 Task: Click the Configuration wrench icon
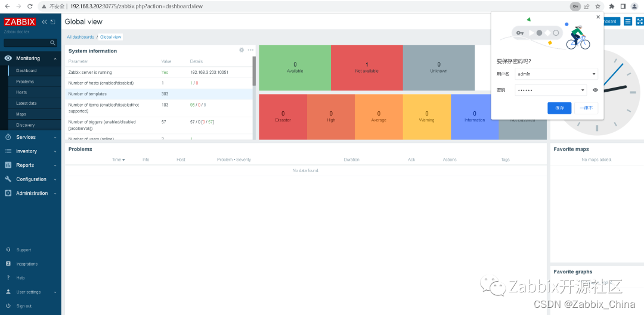tap(8, 179)
